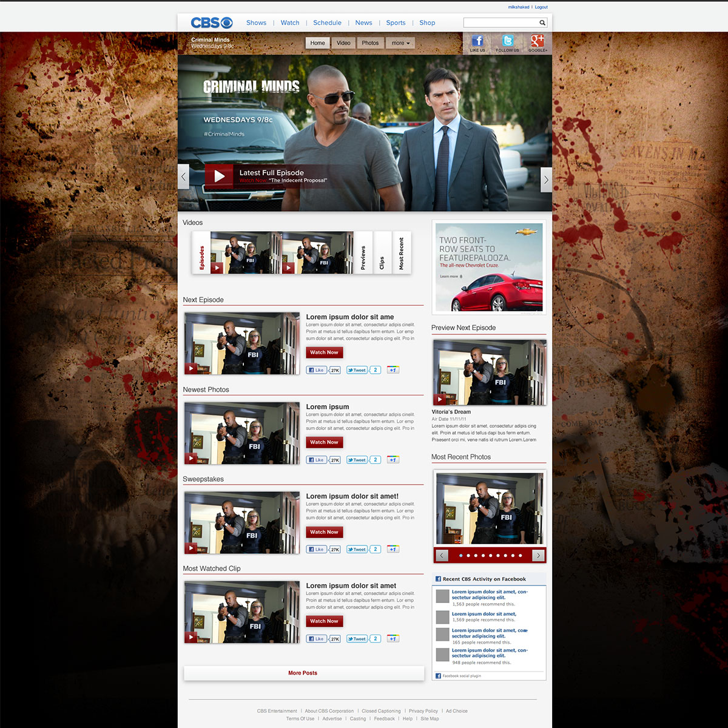The width and height of the screenshot is (728, 728).
Task: Click the Chevrolet Cruze advertisement
Action: [x=489, y=268]
